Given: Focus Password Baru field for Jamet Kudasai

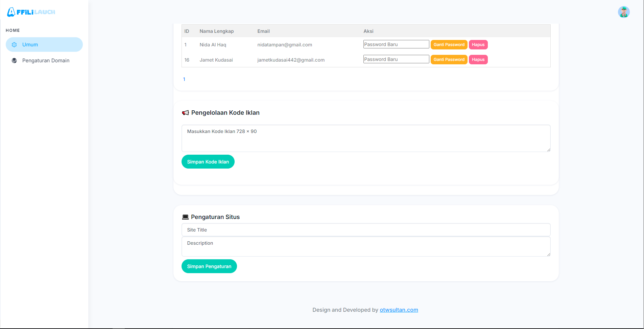Looking at the screenshot, I should pos(396,59).
